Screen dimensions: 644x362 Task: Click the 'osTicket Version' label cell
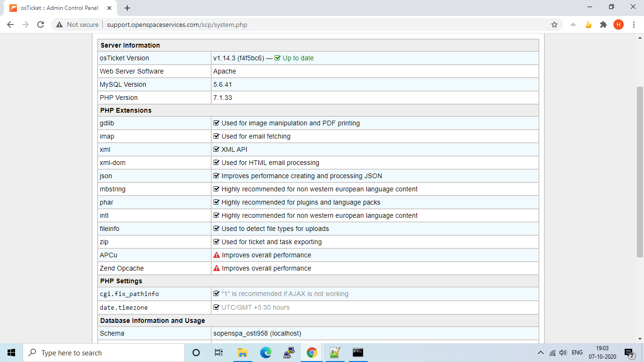154,58
